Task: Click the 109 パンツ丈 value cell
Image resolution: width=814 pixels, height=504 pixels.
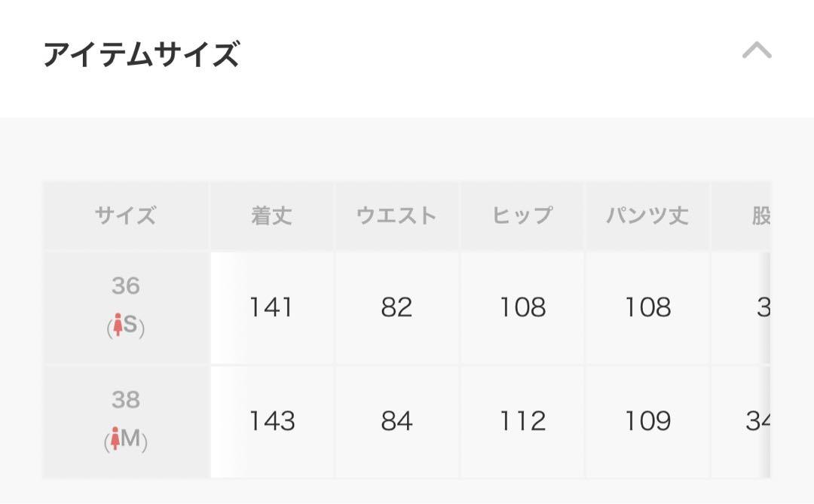Action: (x=648, y=422)
